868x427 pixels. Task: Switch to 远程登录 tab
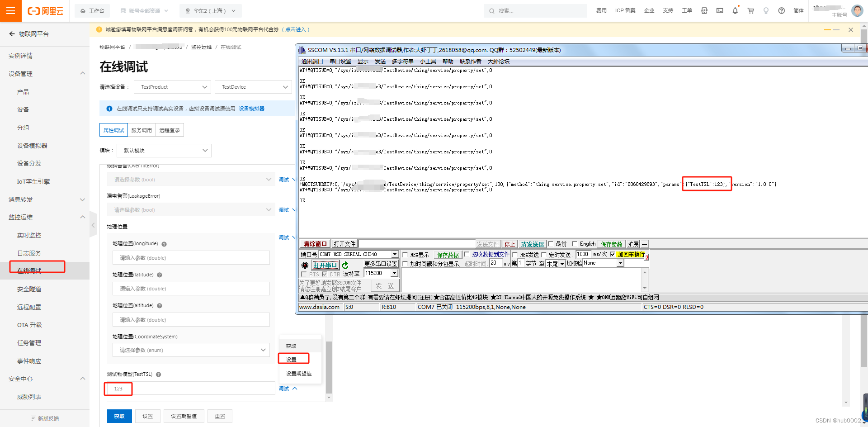tap(170, 130)
